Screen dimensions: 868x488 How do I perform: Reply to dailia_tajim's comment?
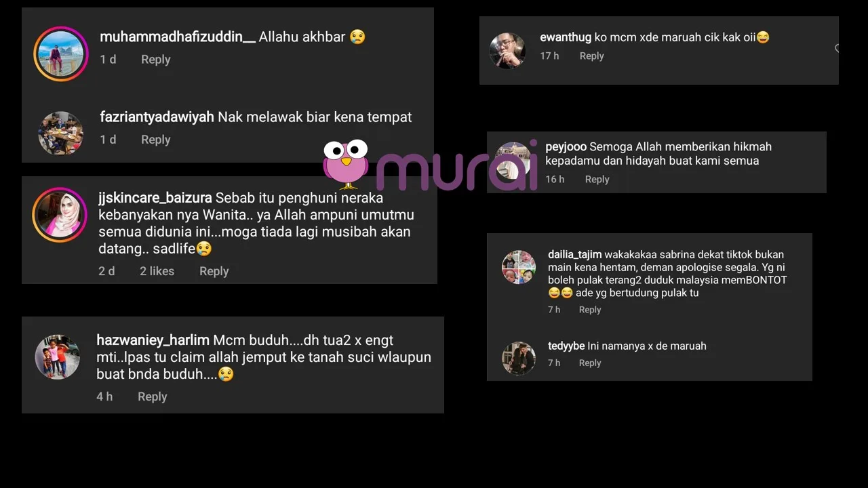(x=590, y=310)
